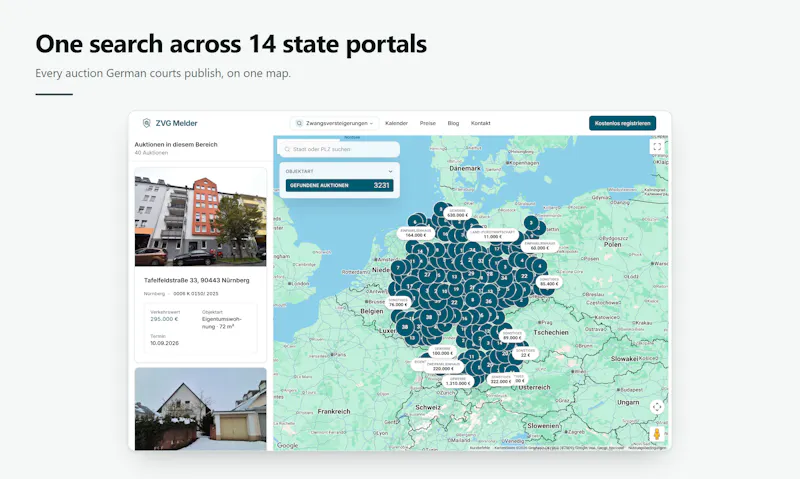Select the Street View pegman icon
The height and width of the screenshot is (479, 800).
coord(657,434)
